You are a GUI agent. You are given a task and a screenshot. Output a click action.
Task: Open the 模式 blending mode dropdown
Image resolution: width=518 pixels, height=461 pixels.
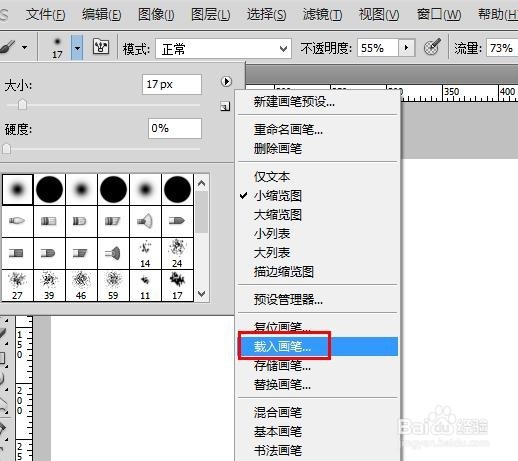click(223, 49)
